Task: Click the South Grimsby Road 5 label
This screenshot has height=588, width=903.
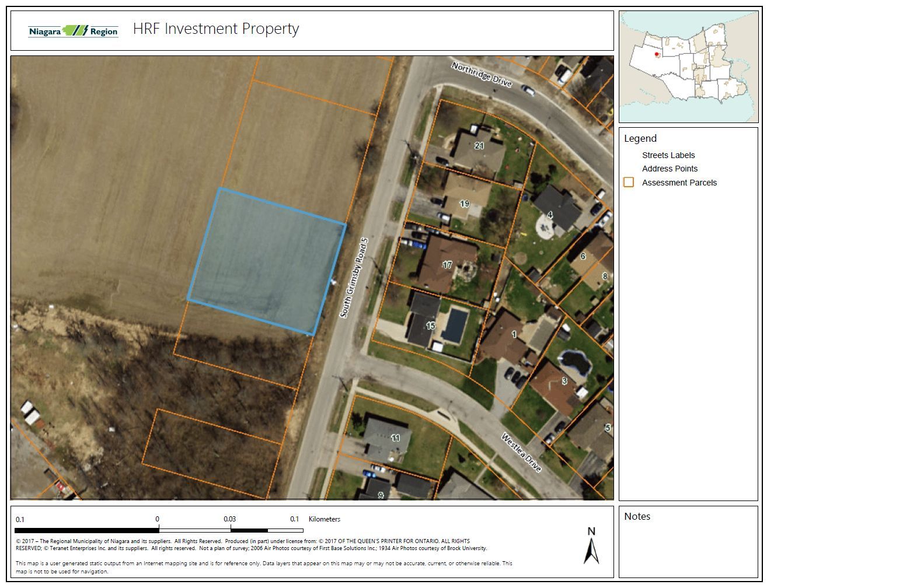Action: 355,278
